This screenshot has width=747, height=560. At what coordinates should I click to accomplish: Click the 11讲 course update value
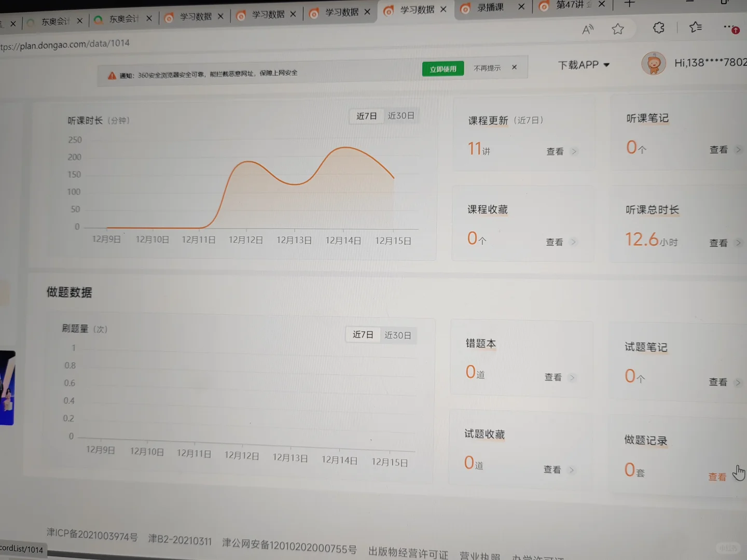click(x=479, y=149)
